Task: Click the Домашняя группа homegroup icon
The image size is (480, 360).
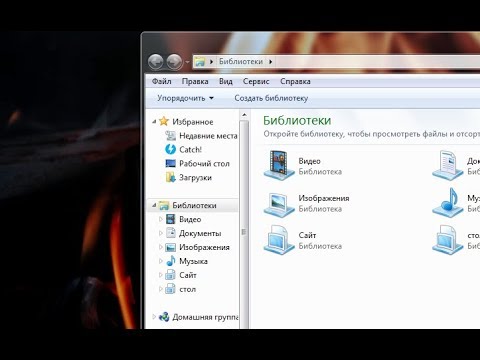Action: [164, 317]
